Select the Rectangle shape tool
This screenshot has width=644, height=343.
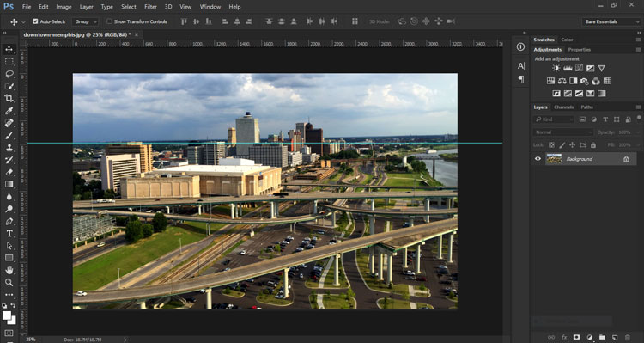click(9, 258)
